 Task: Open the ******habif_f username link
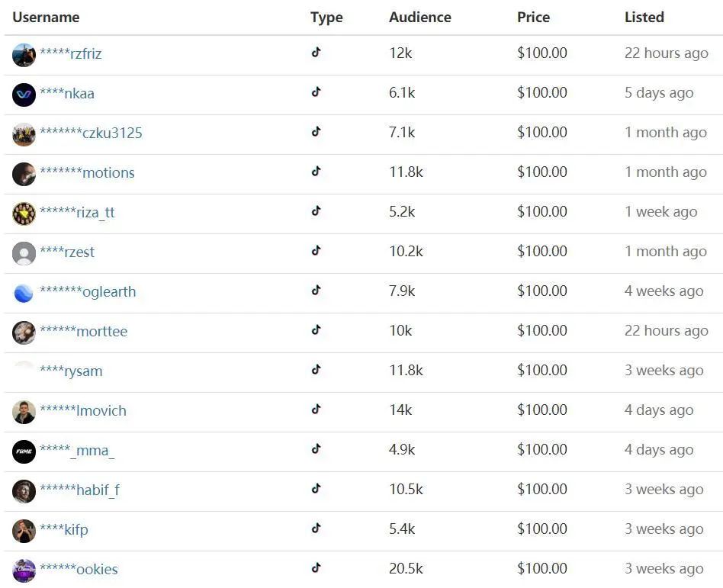pos(79,490)
